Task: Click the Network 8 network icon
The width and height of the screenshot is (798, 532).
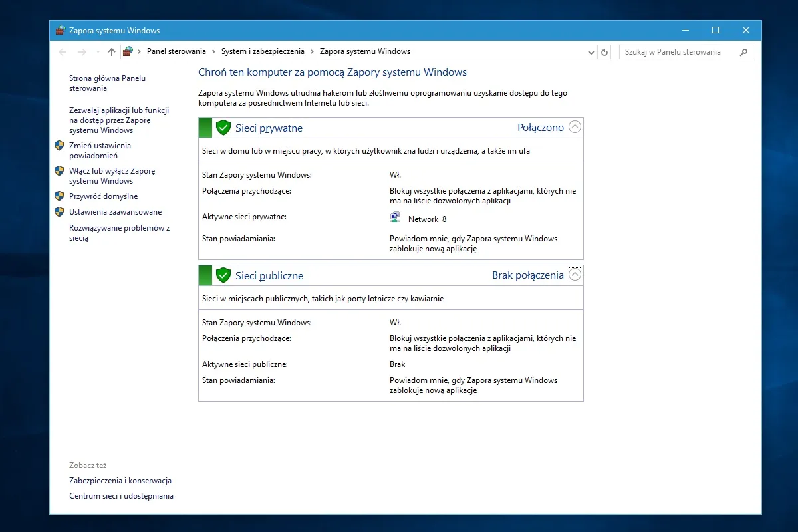Action: pyautogui.click(x=395, y=216)
